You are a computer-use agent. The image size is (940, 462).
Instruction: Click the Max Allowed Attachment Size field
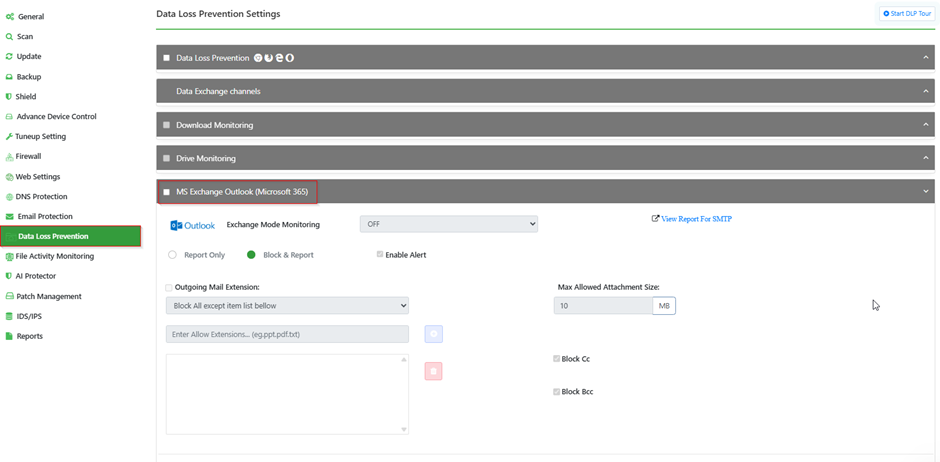pyautogui.click(x=603, y=306)
